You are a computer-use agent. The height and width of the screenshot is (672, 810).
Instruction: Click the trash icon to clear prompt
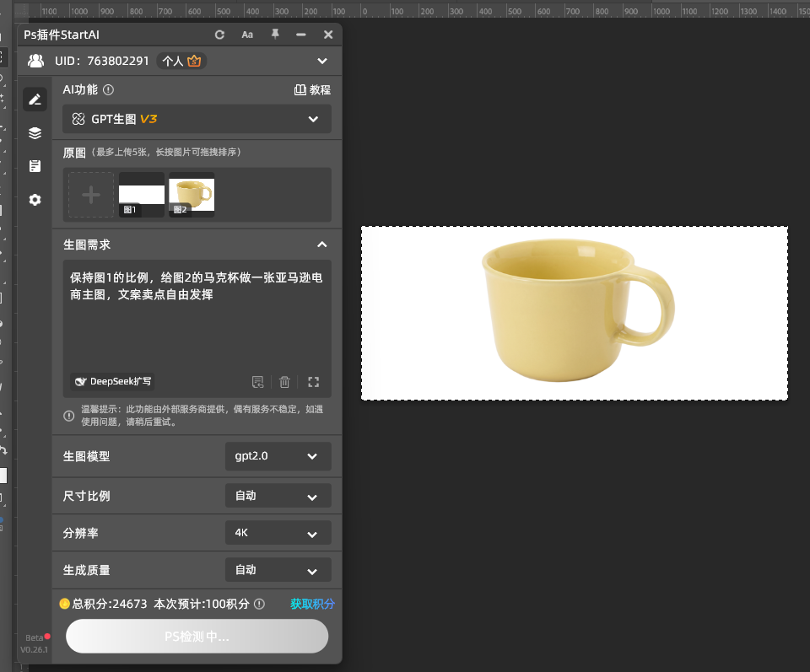click(284, 382)
